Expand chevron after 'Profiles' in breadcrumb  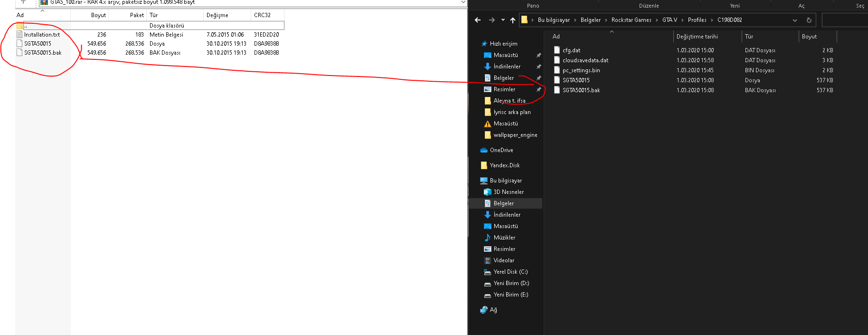point(712,20)
